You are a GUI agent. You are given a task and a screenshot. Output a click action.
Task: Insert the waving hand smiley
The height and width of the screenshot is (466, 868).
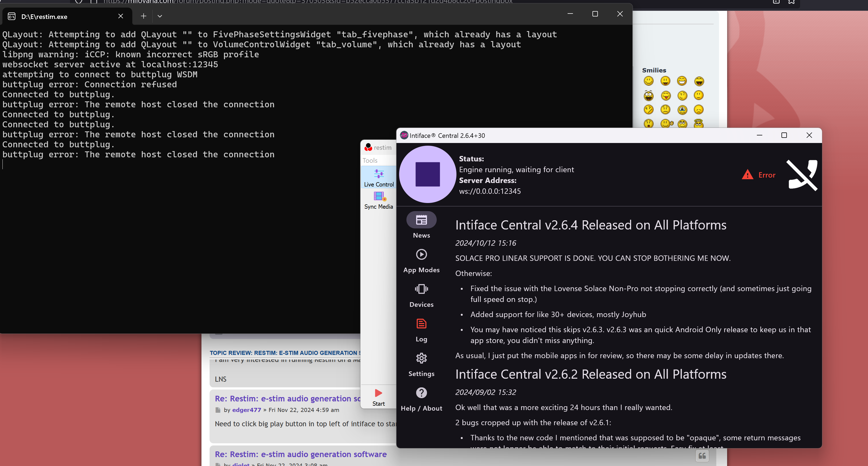coord(667,123)
